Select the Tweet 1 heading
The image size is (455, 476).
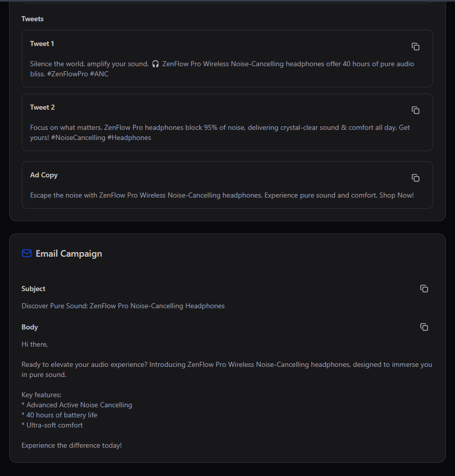[x=42, y=44]
